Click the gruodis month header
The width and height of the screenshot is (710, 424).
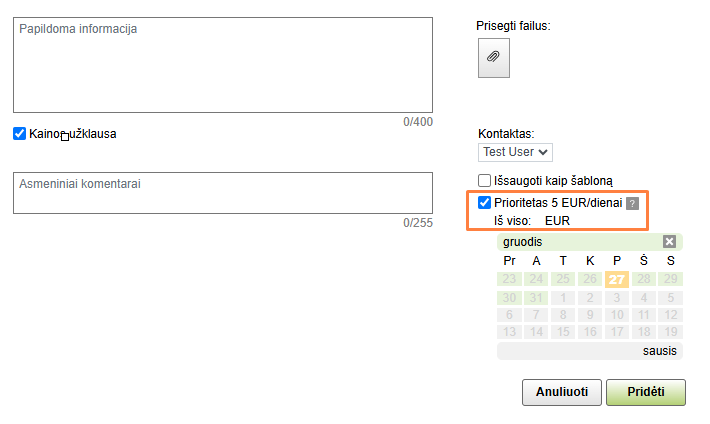click(x=522, y=242)
